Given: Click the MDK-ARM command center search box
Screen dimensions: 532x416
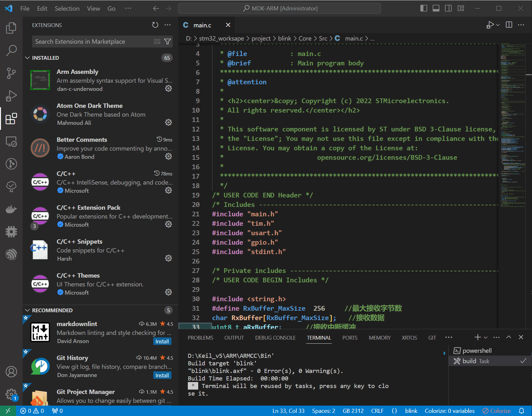Looking at the screenshot, I should [x=279, y=8].
